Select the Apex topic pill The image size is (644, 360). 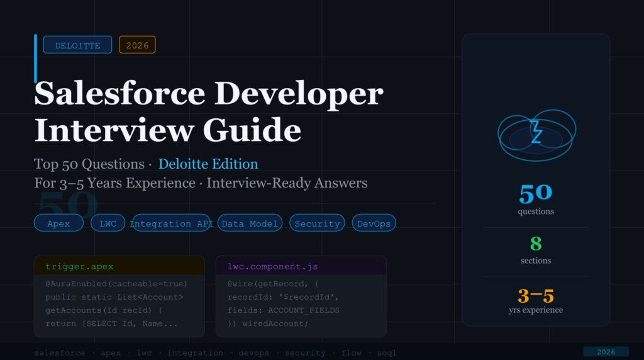pos(58,223)
